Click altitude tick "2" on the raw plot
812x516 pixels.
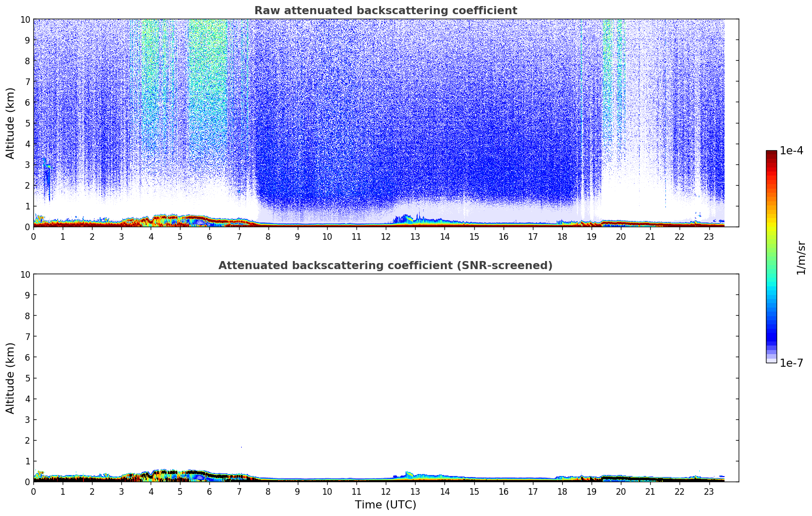coord(27,185)
